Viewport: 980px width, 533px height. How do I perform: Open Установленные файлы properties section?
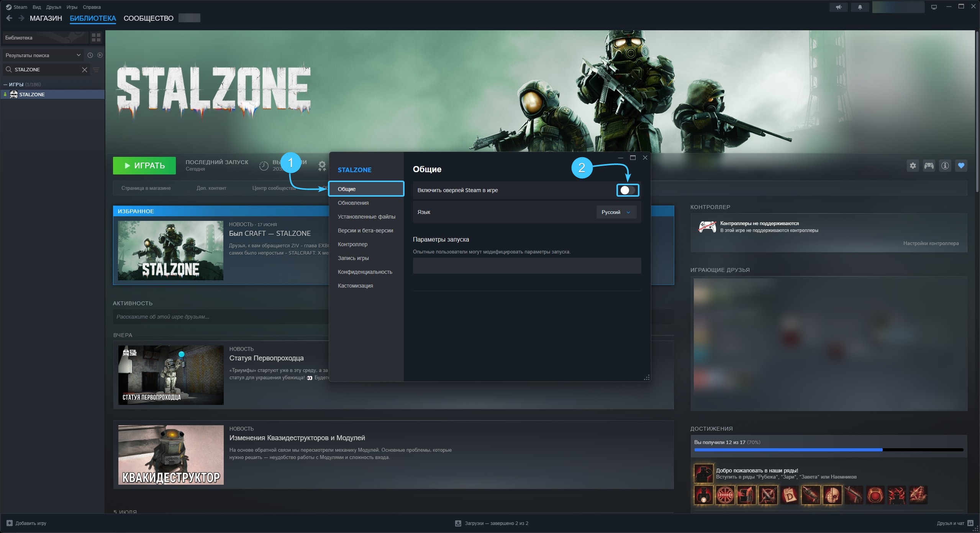[366, 217]
